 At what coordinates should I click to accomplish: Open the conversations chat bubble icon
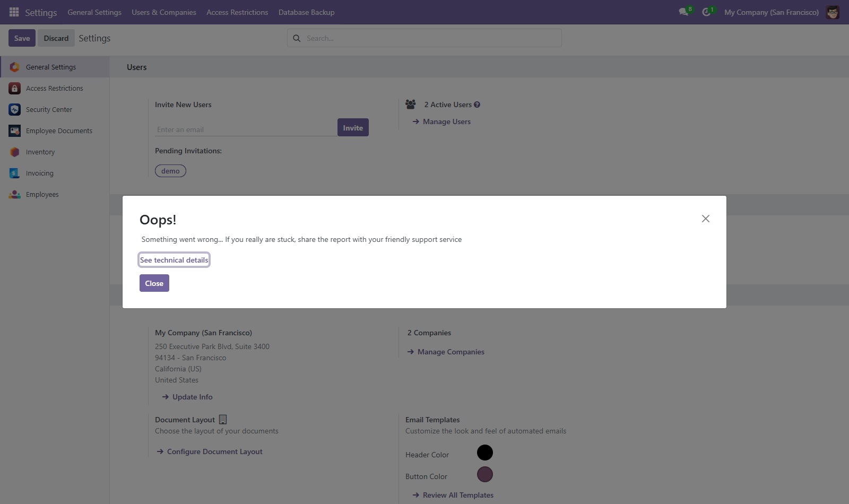pyautogui.click(x=683, y=12)
